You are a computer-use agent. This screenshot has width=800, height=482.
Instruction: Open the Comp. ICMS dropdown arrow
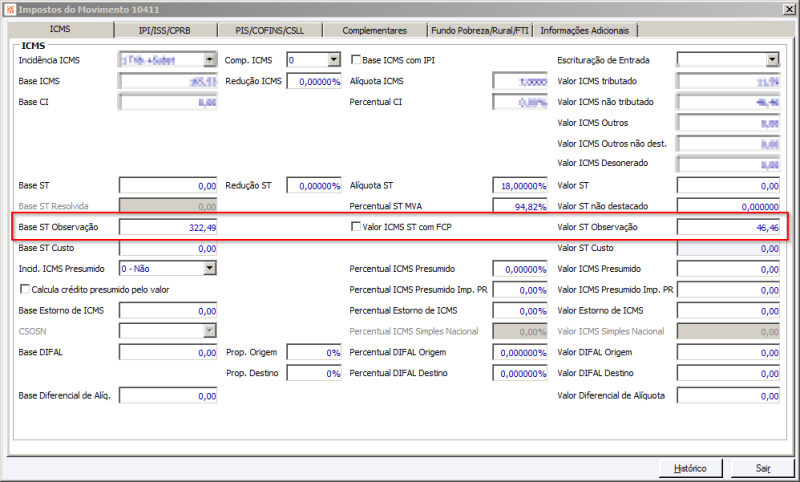tap(334, 60)
